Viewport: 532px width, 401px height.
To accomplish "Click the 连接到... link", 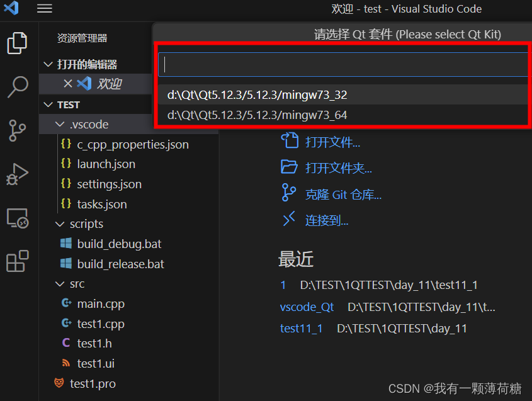I will pos(327,220).
